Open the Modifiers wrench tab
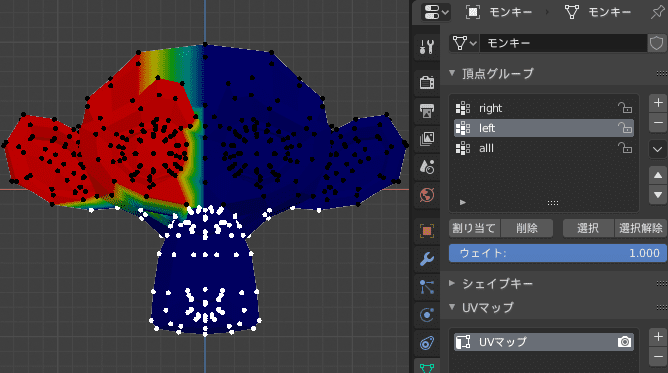 [426, 258]
